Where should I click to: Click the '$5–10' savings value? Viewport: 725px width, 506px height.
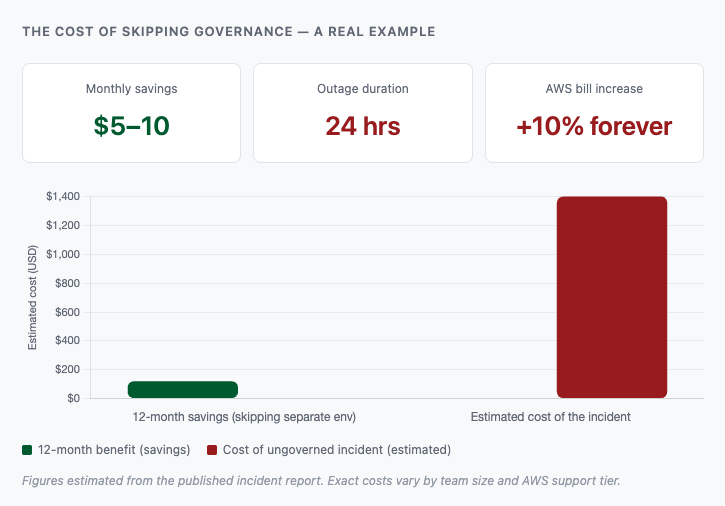131,126
